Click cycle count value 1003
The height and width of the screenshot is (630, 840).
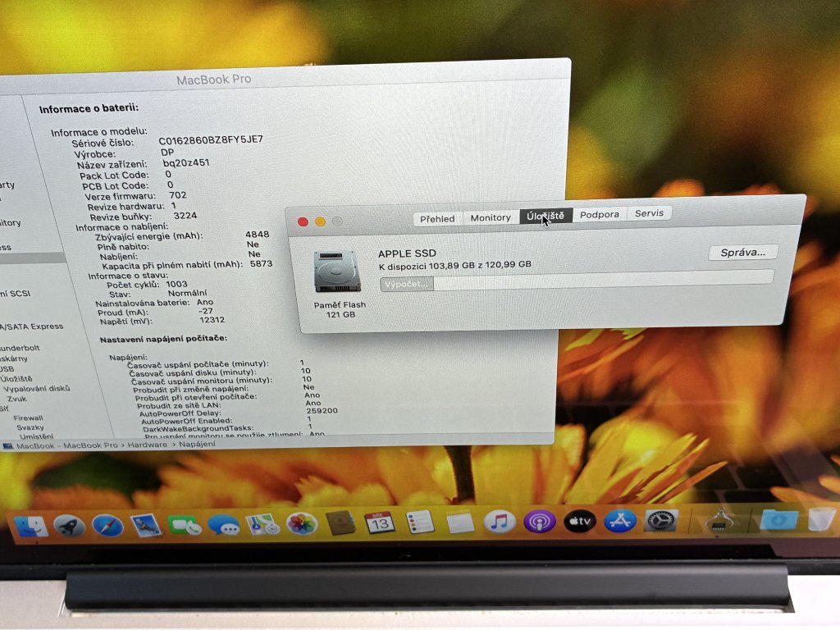click(177, 284)
